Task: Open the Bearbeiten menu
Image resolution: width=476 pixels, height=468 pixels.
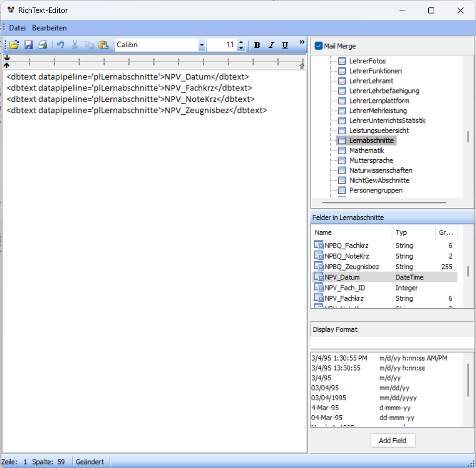Action: pos(49,28)
